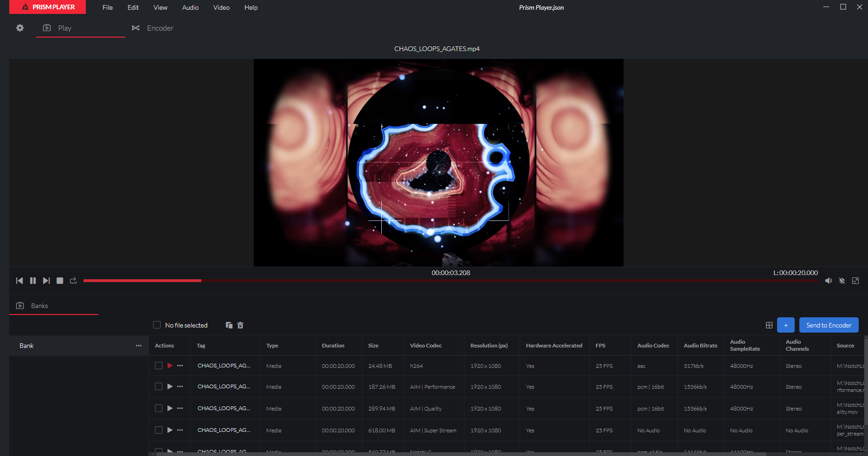Image resolution: width=868 pixels, height=456 pixels.
Task: Open the settings gear icon
Action: (x=20, y=28)
